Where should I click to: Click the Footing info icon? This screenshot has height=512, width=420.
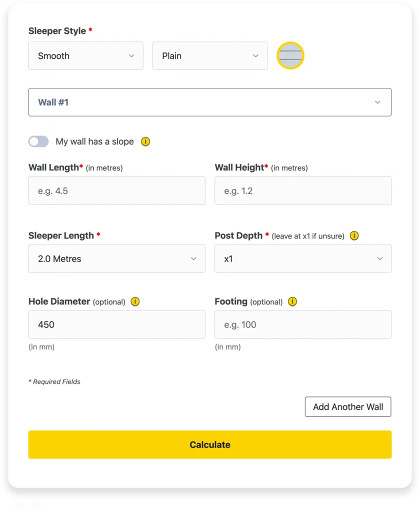click(x=292, y=301)
